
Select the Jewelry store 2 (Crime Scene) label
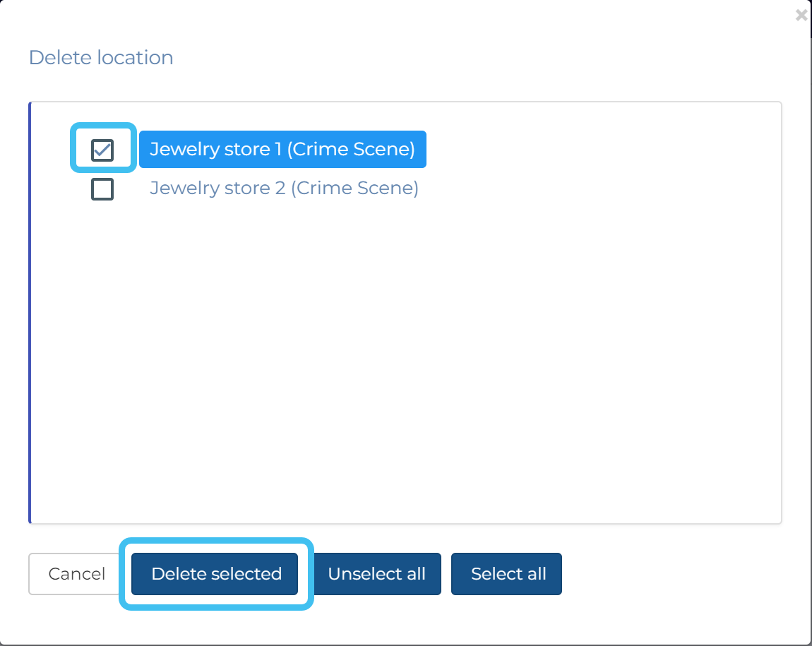[x=284, y=189]
